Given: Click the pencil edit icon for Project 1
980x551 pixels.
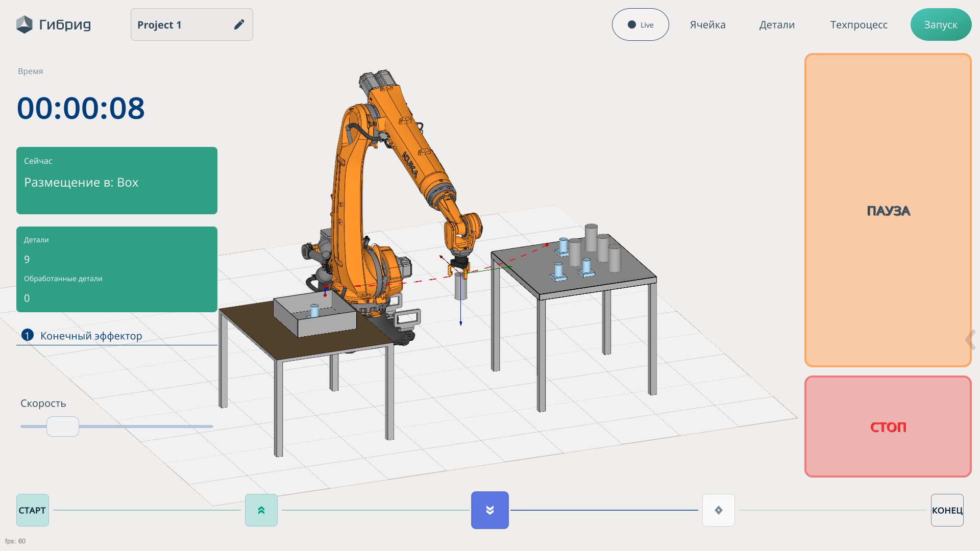Looking at the screenshot, I should 239,24.
